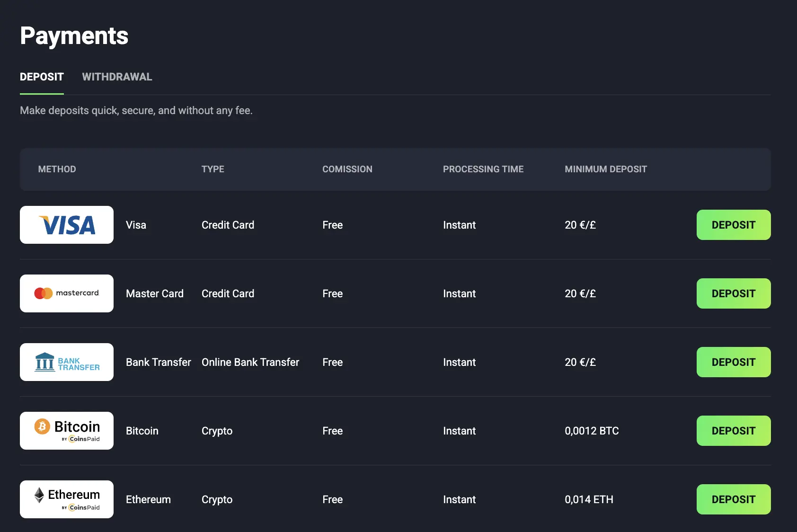Click the Bitcoin CoinsPaid logo
Viewport: 797px width, 532px height.
pos(67,431)
